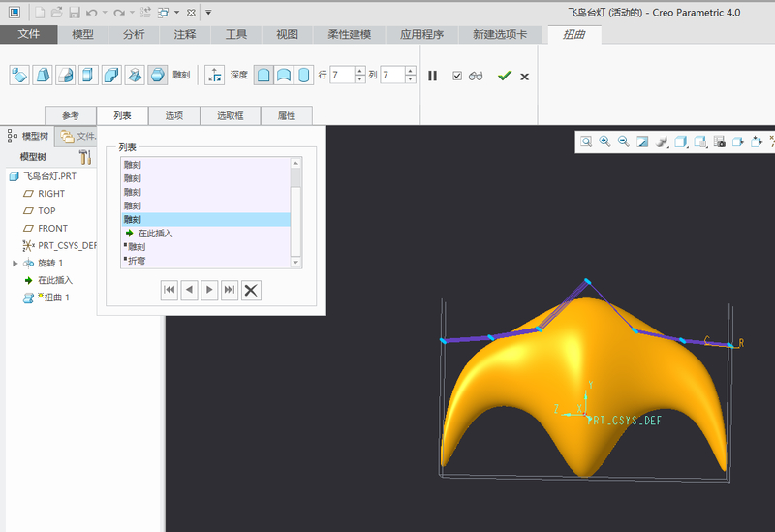Jump to first list item button

click(169, 290)
